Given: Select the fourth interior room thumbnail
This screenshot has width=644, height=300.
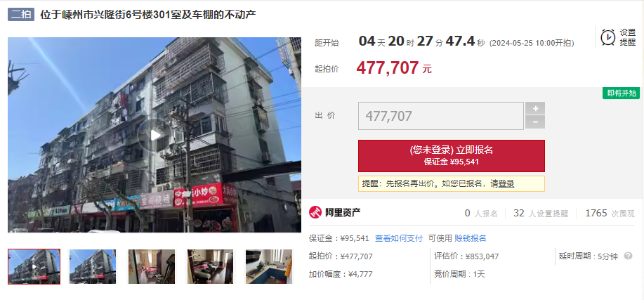Looking at the screenshot, I should tap(210, 266).
